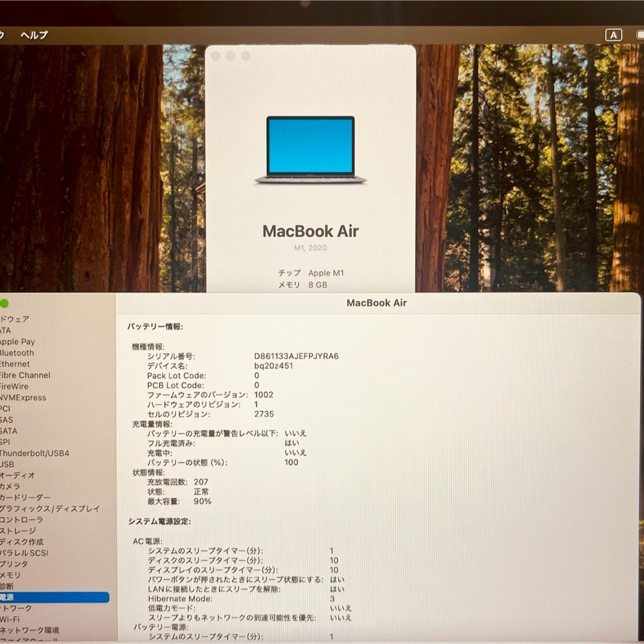Click the highlighted 電源 row in the sidebar

(55, 597)
